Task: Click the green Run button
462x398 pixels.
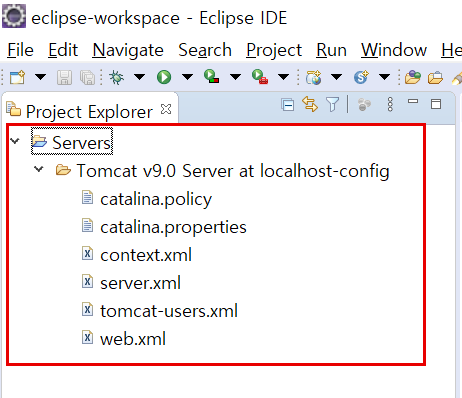Action: pyautogui.click(x=164, y=77)
